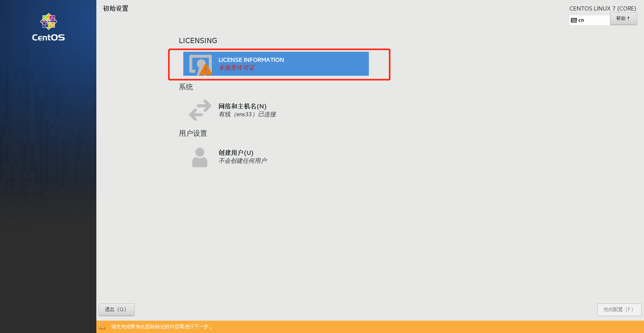
Task: Click the create user silhouette icon
Action: [200, 157]
